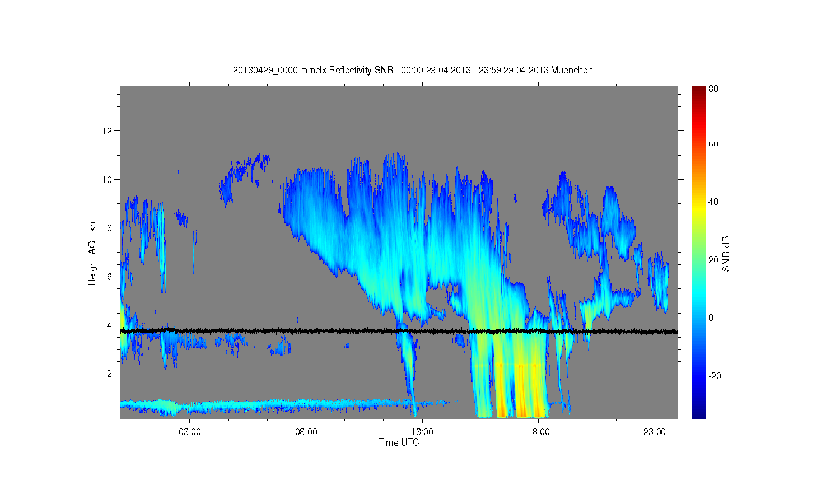Click the SNR dB colorbar label
Viewport: 840px width, 504px height.
coord(726,254)
